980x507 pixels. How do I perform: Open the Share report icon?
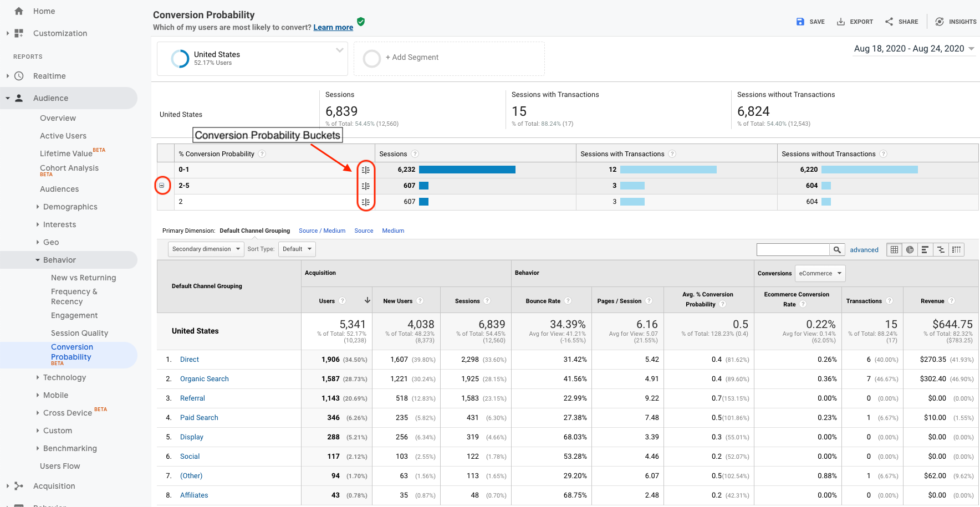pyautogui.click(x=901, y=22)
